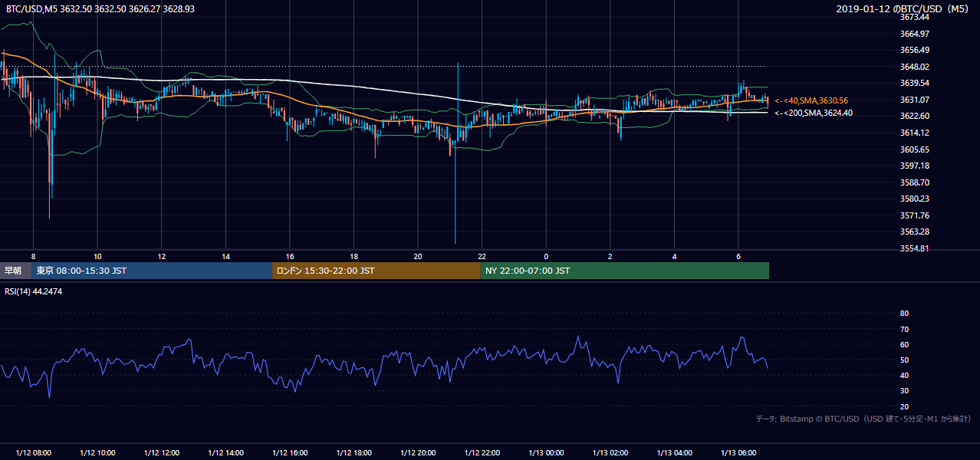This screenshot has width=980, height=460.
Task: Click hour tick 6 under price chart
Action: [738, 256]
